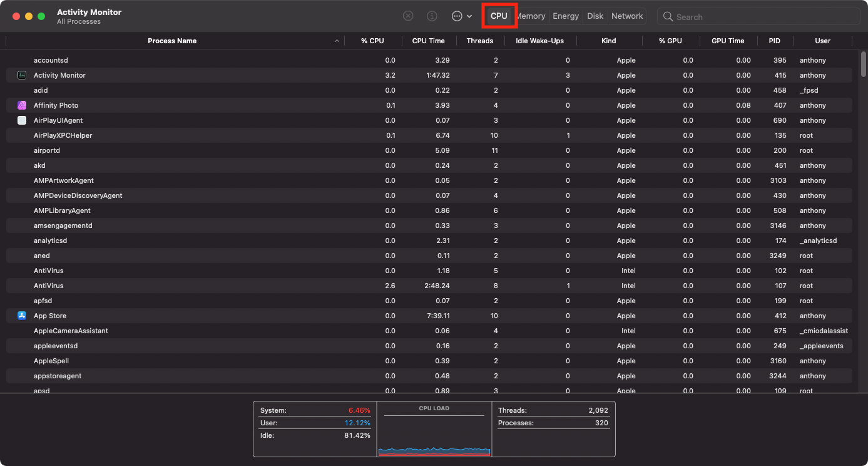This screenshot has height=466, width=868.
Task: Click PID value 3103
Action: (x=778, y=180)
